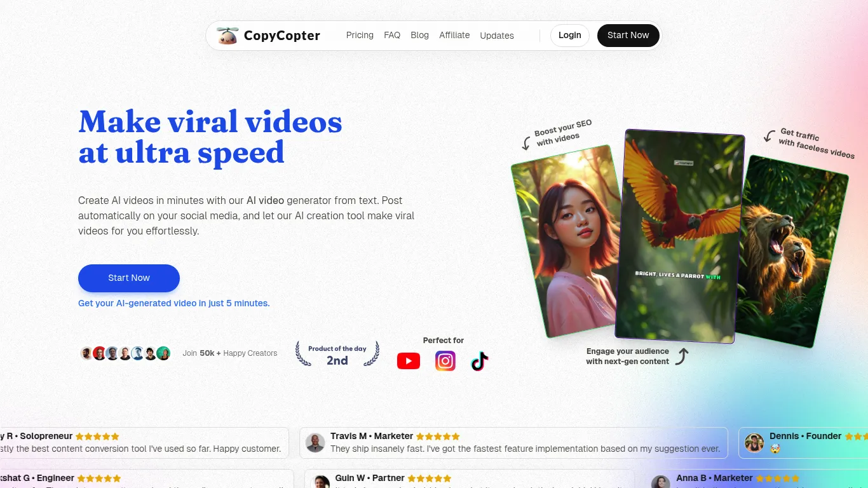868x488 pixels.
Task: Navigate to the Affiliate page
Action: [x=454, y=36]
